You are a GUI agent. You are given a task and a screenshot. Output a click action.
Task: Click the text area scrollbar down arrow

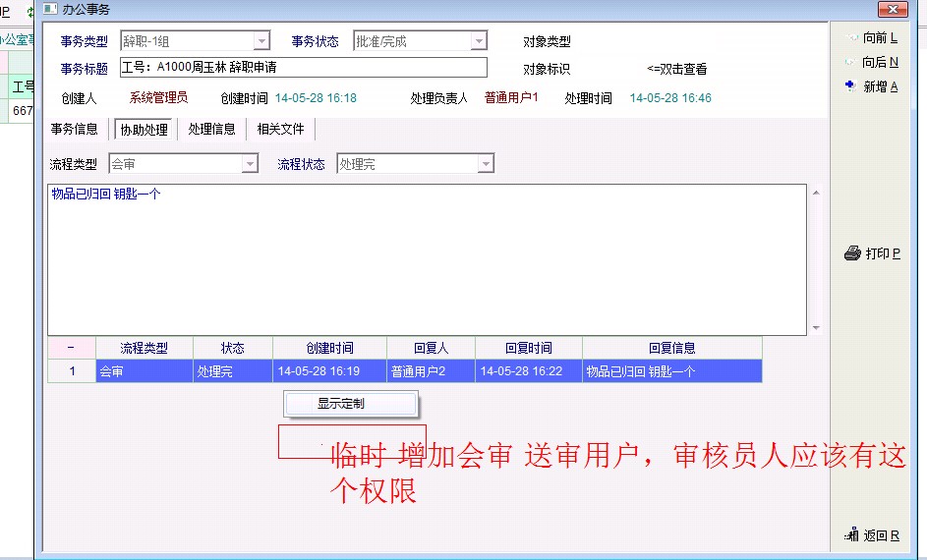click(816, 328)
